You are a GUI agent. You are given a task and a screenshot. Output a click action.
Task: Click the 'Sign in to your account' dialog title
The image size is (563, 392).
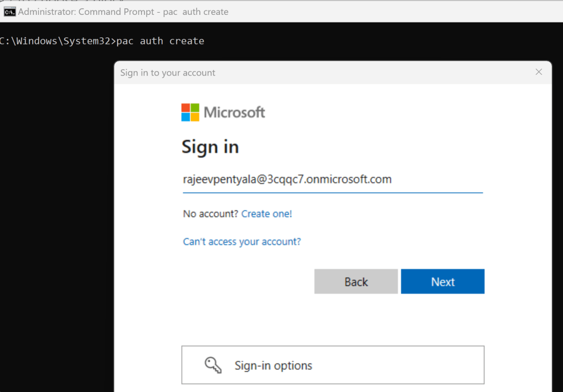click(168, 73)
